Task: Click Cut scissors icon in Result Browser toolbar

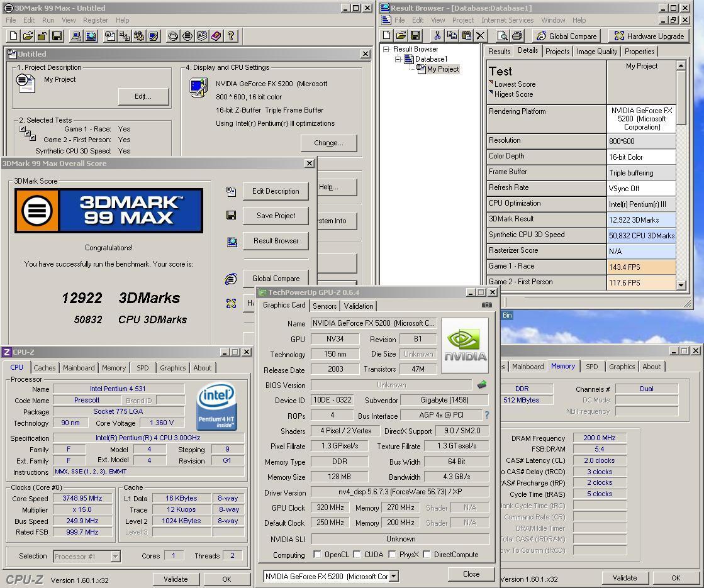Action: [437, 35]
